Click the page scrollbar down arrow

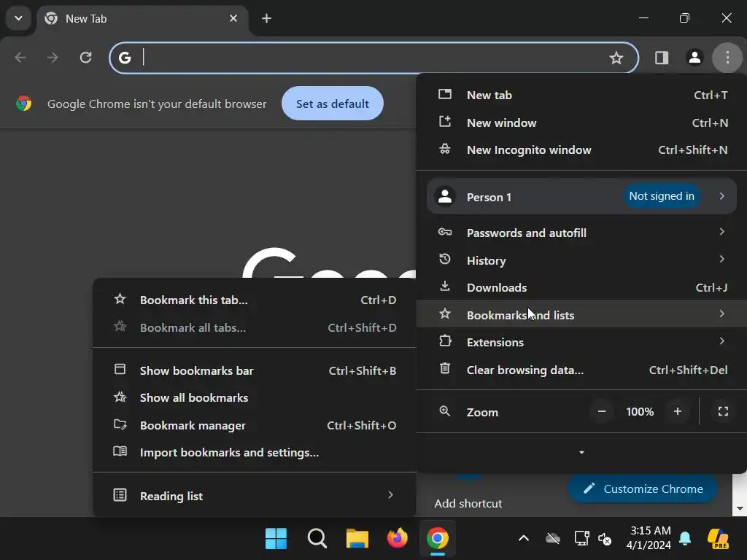(x=740, y=508)
